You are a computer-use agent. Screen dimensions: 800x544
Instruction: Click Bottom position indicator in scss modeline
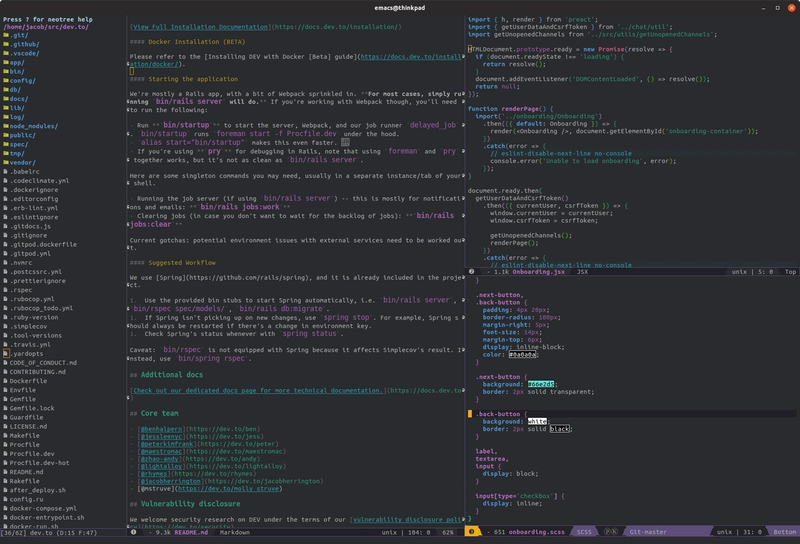click(784, 532)
